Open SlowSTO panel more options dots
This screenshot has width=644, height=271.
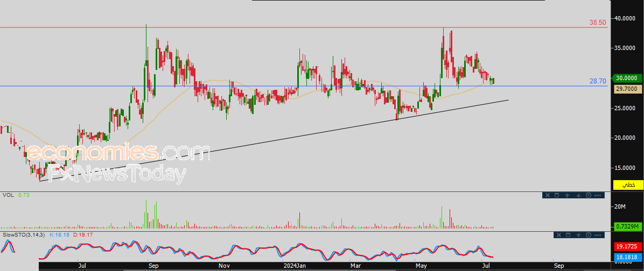(x=598, y=236)
